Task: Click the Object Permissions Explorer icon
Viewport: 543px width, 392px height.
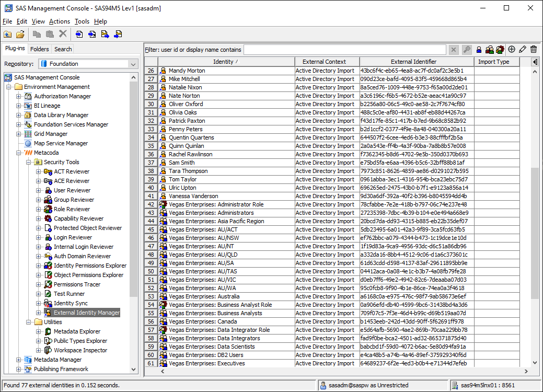Action: pos(48,275)
